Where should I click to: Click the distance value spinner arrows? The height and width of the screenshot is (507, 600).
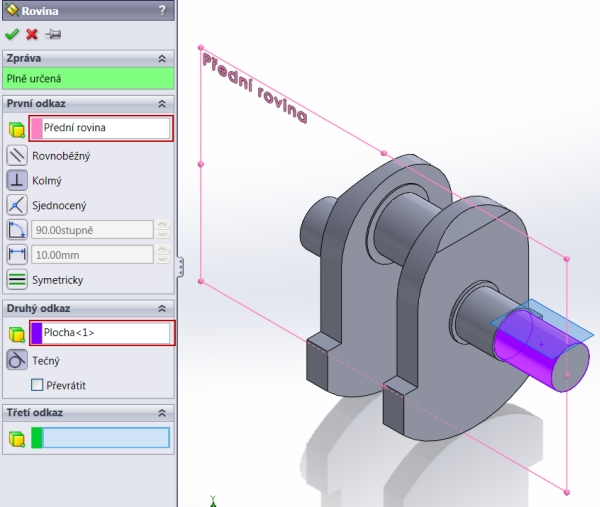pyautogui.click(x=162, y=254)
